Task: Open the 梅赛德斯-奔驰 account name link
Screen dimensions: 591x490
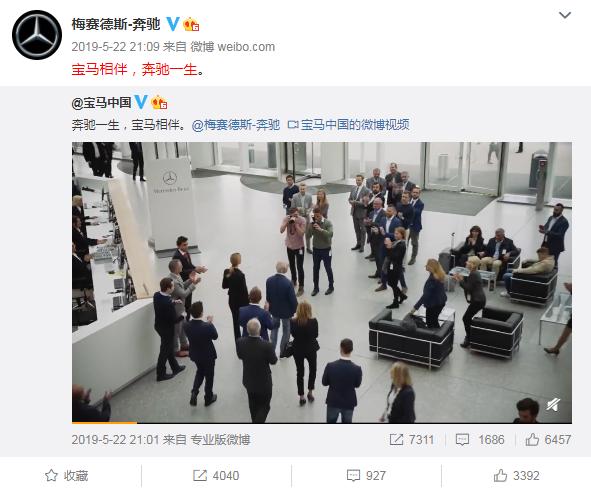Action: click(x=116, y=24)
